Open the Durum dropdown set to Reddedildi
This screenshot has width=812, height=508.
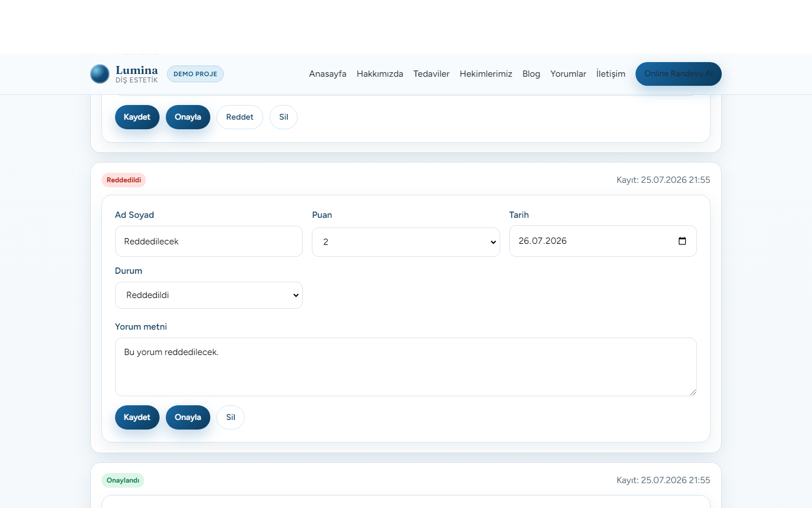(209, 295)
